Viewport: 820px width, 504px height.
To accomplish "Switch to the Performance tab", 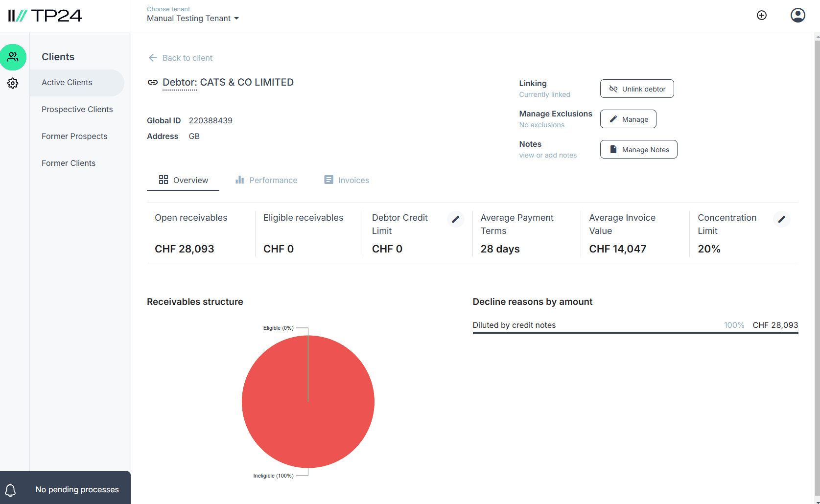I will tap(266, 180).
